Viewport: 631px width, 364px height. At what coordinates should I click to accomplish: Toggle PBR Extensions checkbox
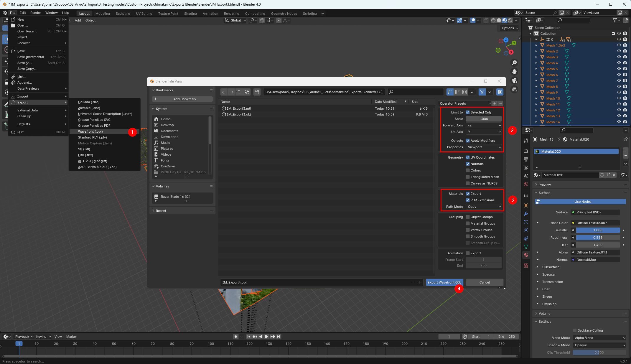pos(468,200)
